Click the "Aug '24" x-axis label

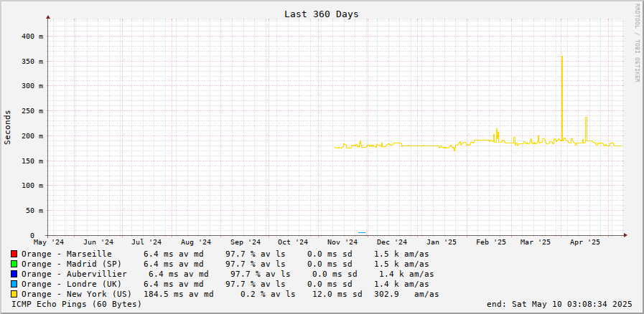(x=196, y=242)
